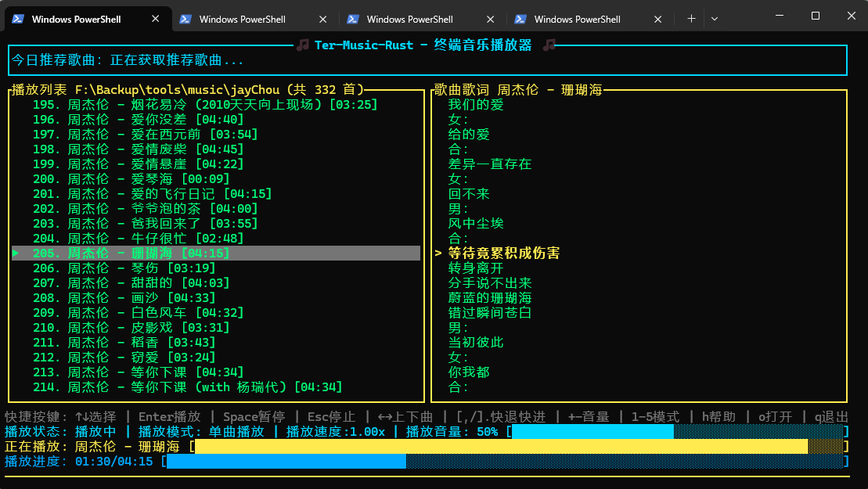Select song 198 爱情废柴
Screen dimensions: 868x489
139,149
